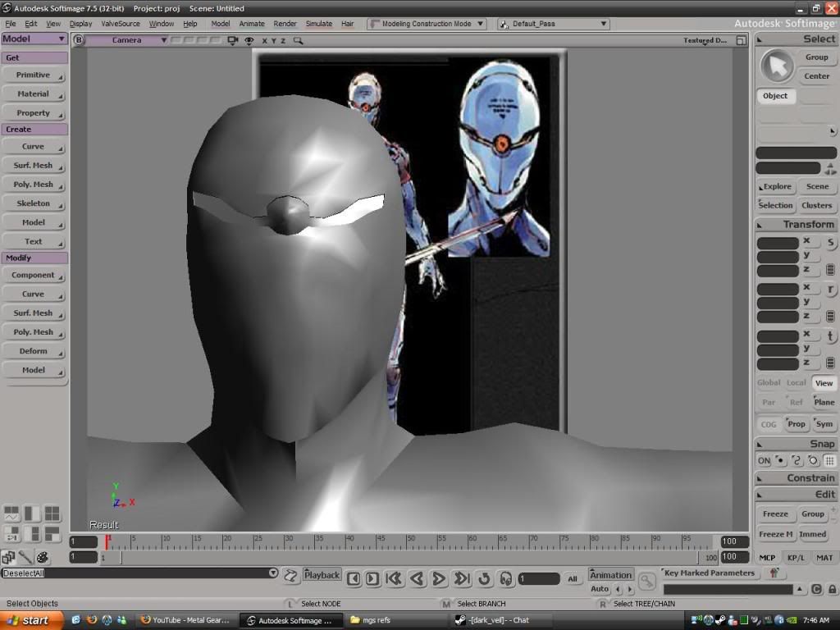Click the audio headphones icon in playback bar
The width and height of the screenshot is (840, 630).
(505, 578)
